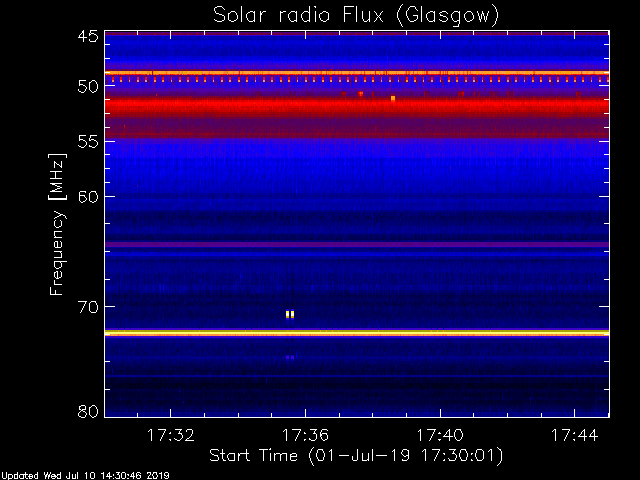Viewport: 640px width, 480px height.
Task: Click the orange spot in the red band
Action: pos(393,98)
